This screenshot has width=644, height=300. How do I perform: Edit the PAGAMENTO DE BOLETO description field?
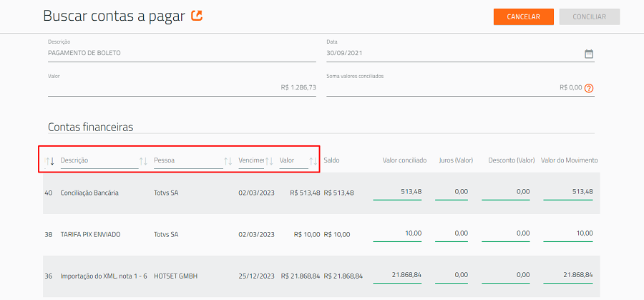click(182, 54)
